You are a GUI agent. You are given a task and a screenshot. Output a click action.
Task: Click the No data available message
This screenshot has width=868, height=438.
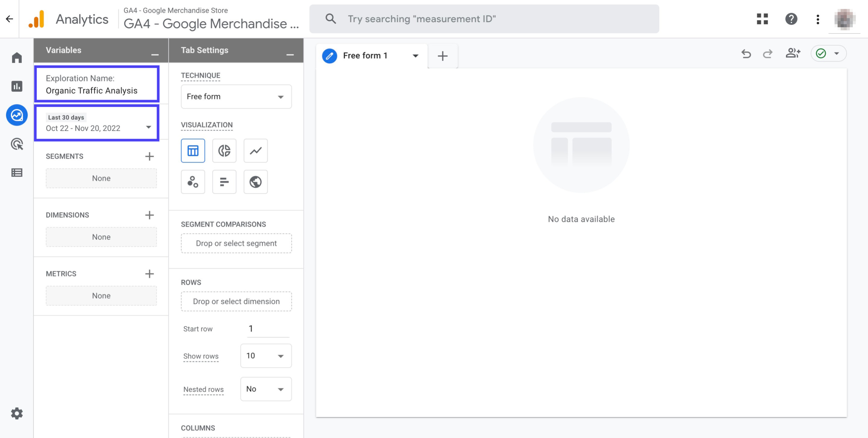click(581, 219)
